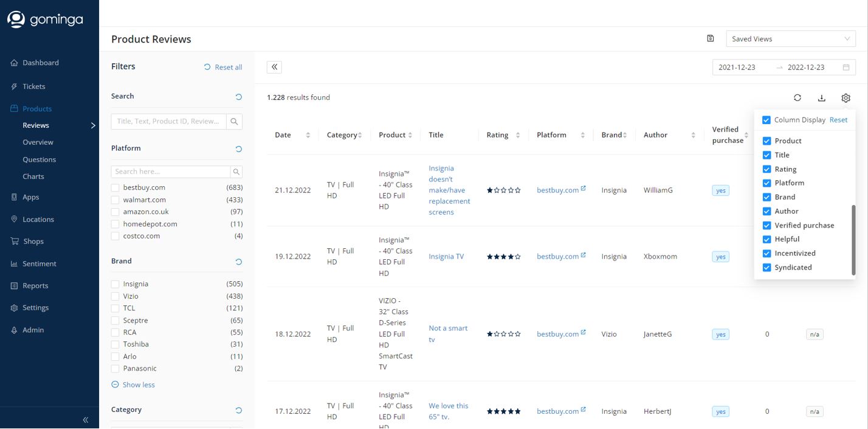Open the calendar date picker icon
This screenshot has width=868, height=429.
click(x=846, y=68)
